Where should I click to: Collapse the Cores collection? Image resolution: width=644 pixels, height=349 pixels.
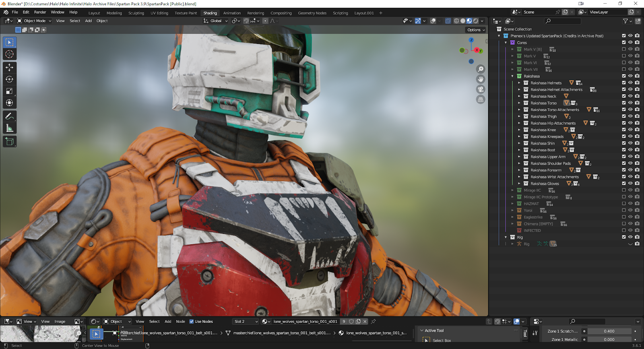click(x=506, y=43)
